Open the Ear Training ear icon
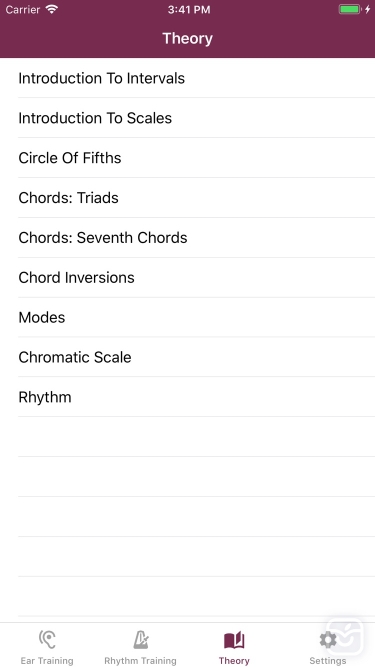The height and width of the screenshot is (667, 375). tap(47, 640)
